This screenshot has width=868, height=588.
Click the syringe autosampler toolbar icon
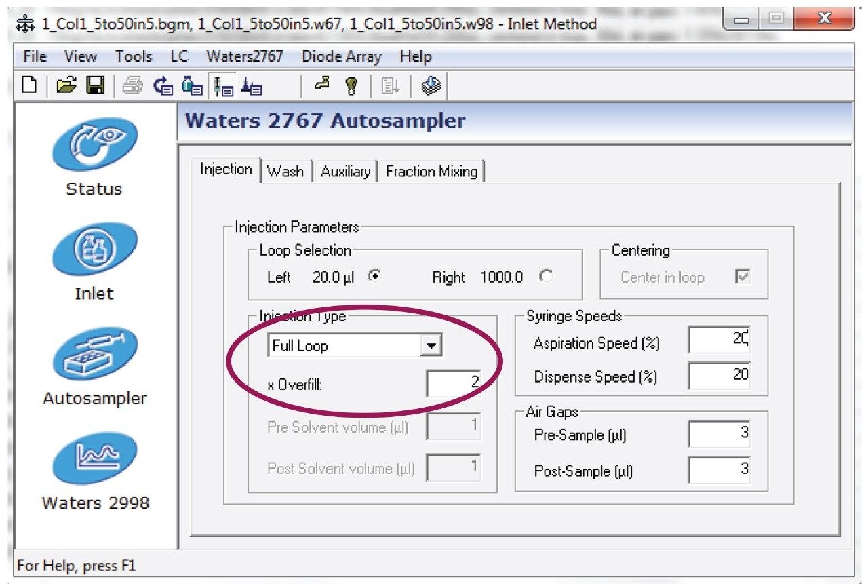pos(222,86)
